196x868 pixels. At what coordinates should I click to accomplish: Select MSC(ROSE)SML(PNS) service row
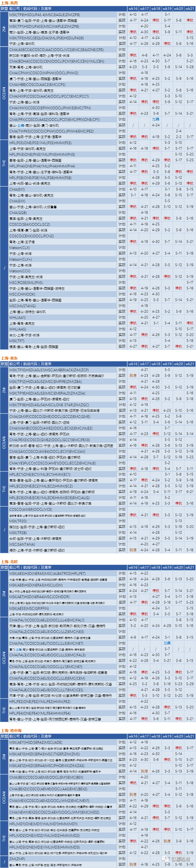tap(63, 282)
